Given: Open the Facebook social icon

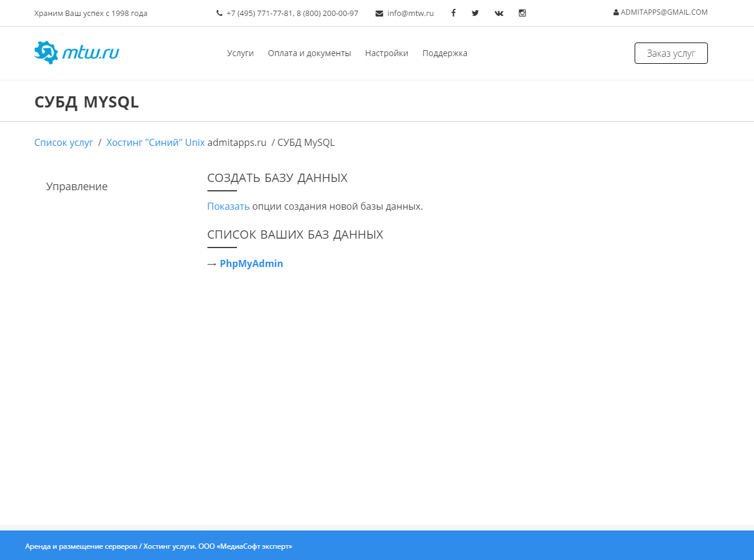Looking at the screenshot, I should click(453, 13).
